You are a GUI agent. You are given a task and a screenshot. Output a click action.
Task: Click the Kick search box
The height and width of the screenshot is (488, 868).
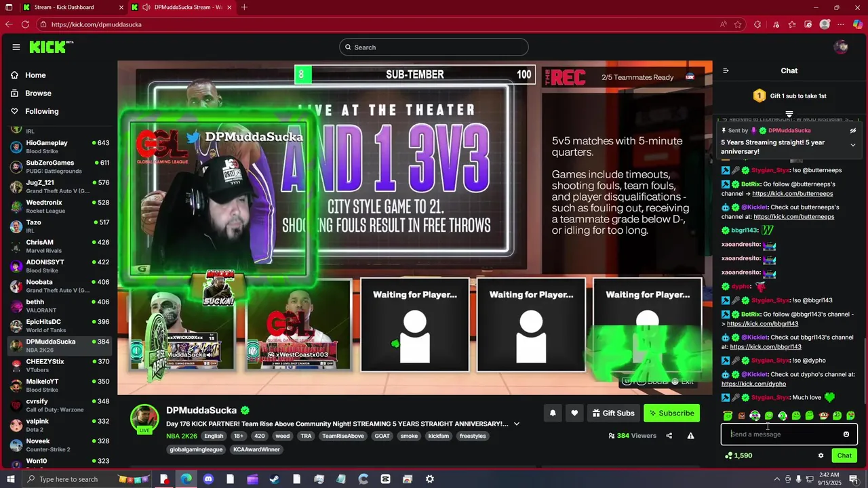click(x=434, y=47)
